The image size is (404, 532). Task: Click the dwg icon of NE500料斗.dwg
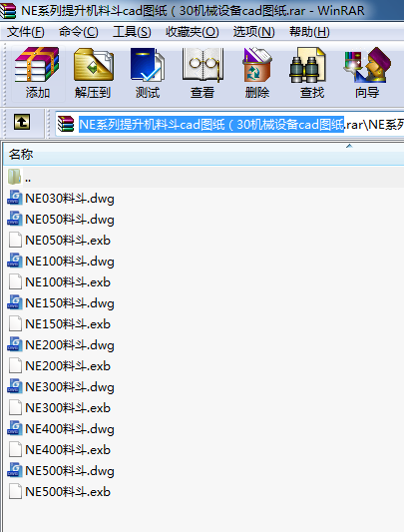pyautogui.click(x=15, y=470)
